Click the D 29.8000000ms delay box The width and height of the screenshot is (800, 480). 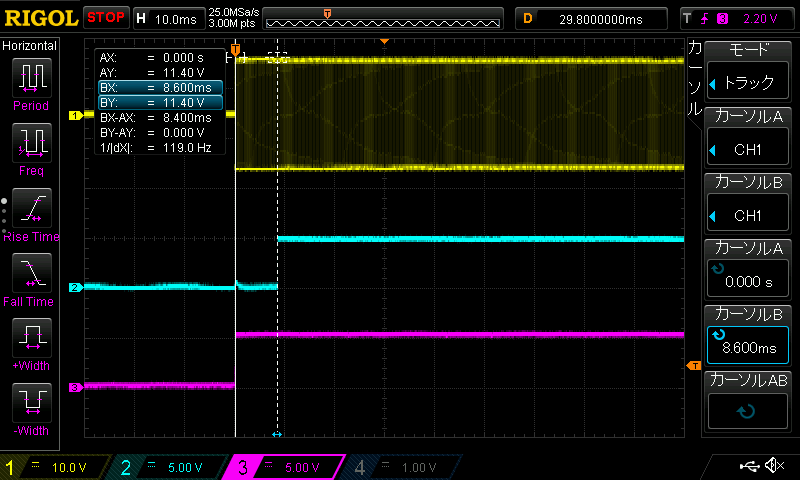tap(591, 19)
